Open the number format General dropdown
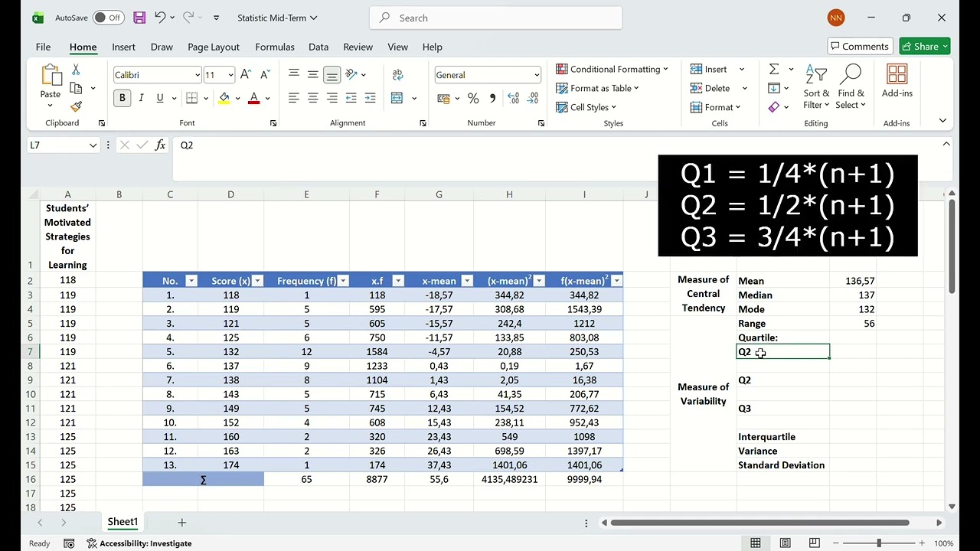 [537, 75]
